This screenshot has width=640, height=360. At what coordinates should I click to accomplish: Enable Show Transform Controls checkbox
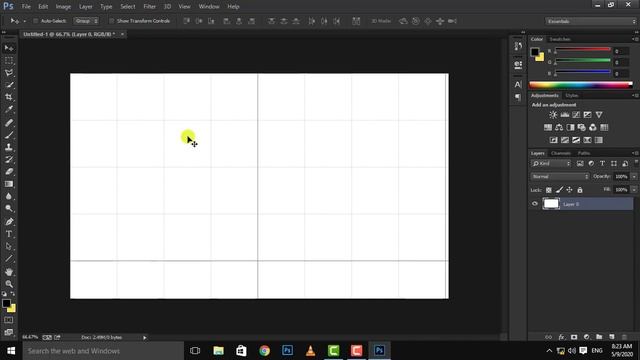tap(111, 21)
